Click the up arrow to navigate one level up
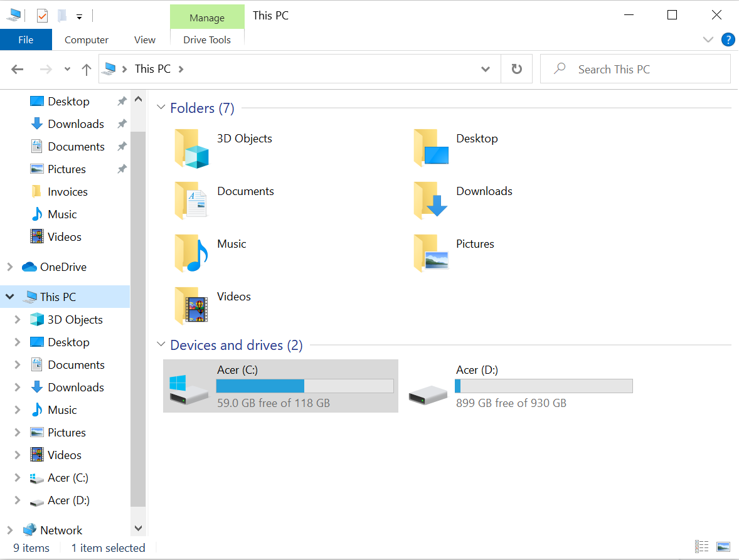The image size is (739, 560). (x=87, y=69)
